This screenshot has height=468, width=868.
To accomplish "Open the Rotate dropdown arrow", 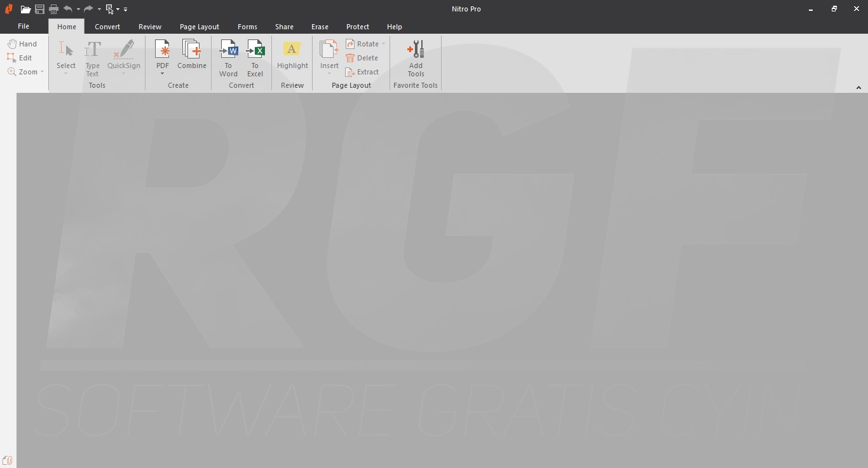I will pyautogui.click(x=384, y=44).
